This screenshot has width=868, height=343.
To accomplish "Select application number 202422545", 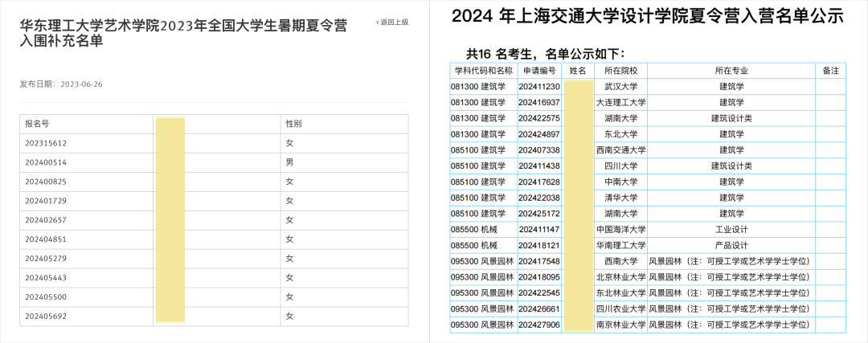I will pos(540,292).
